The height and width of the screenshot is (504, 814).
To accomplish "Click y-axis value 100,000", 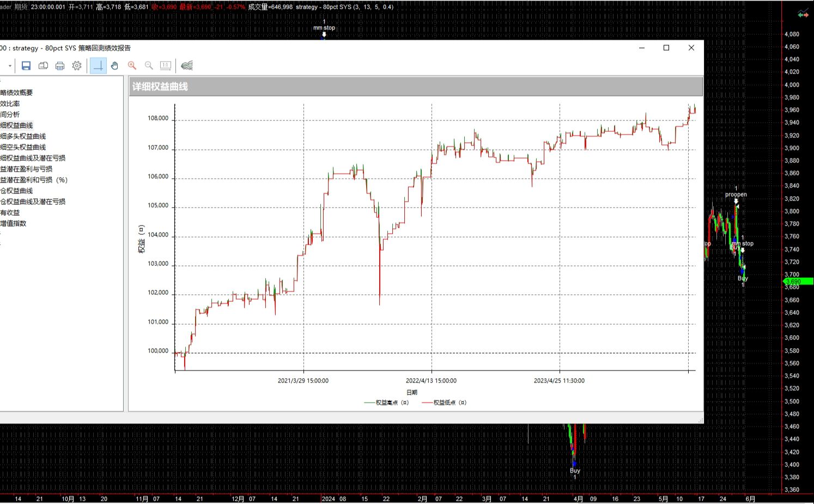I will point(158,351).
